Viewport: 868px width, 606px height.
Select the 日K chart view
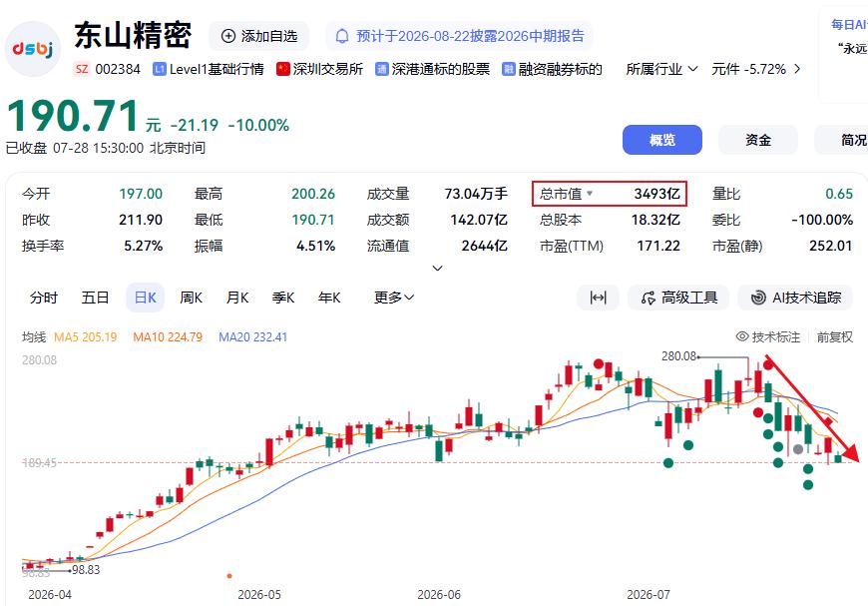(145, 298)
